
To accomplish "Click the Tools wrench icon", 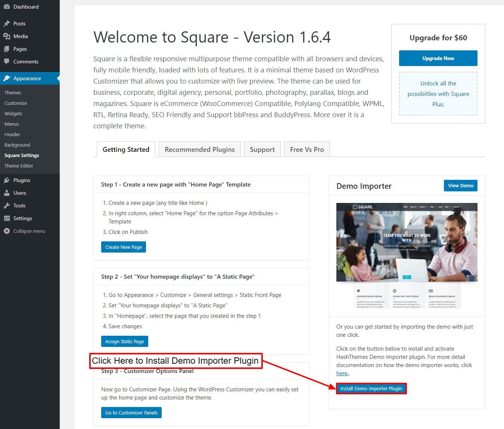I will coord(7,206).
